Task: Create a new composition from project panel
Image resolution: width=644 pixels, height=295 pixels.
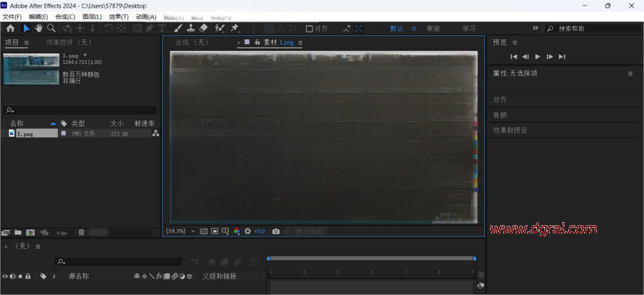Action: 30,232
